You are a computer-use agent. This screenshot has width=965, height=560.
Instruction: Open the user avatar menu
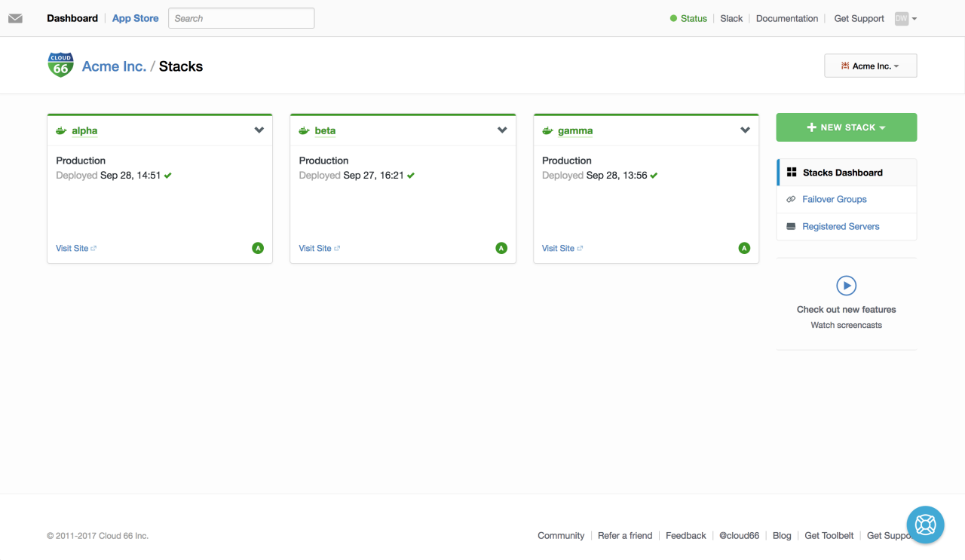(905, 18)
